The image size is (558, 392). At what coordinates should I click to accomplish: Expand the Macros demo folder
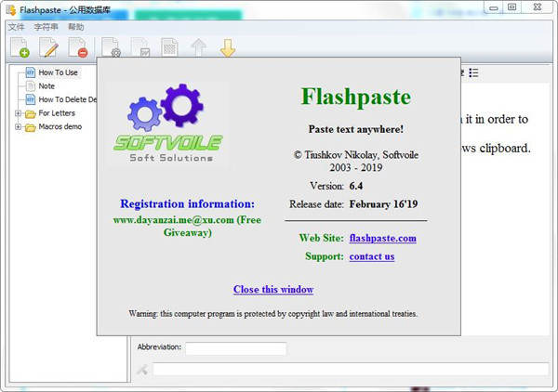click(x=19, y=126)
